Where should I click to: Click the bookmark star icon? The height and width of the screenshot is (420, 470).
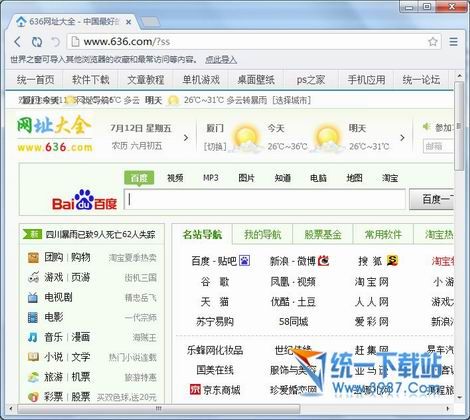pyautogui.click(x=433, y=42)
